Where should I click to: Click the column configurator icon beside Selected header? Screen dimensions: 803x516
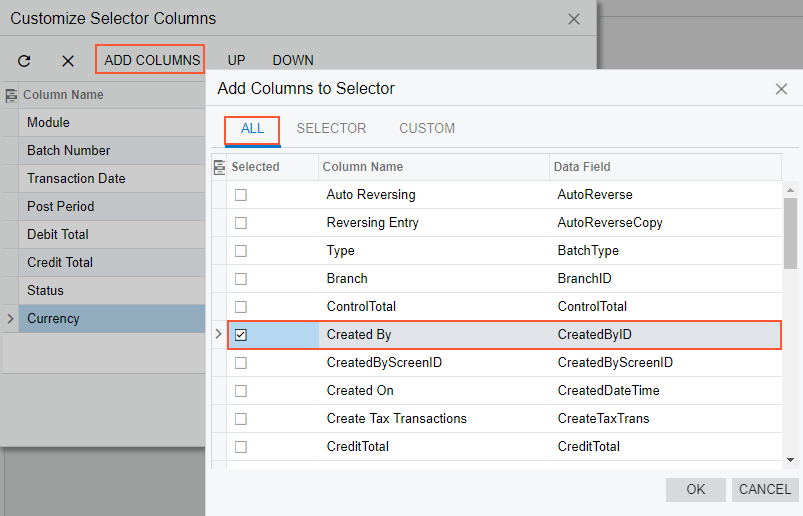click(x=220, y=167)
